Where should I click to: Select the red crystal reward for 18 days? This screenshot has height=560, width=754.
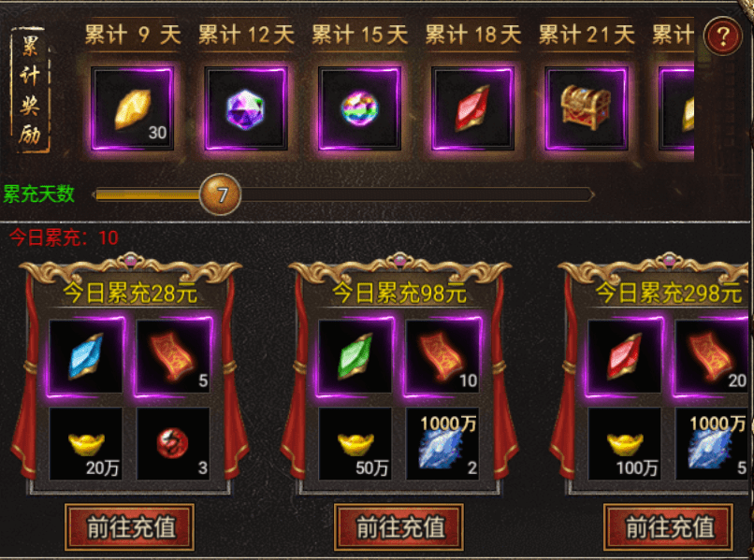click(473, 108)
